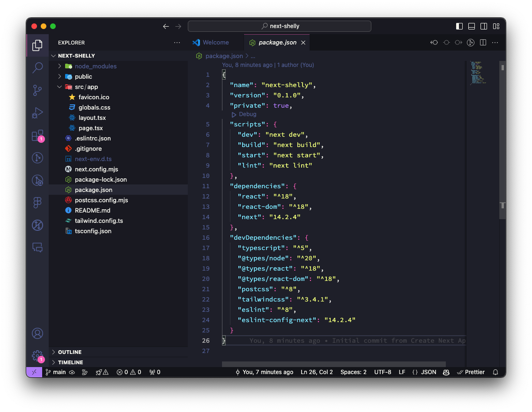Open notifications bell in status bar

(495, 372)
